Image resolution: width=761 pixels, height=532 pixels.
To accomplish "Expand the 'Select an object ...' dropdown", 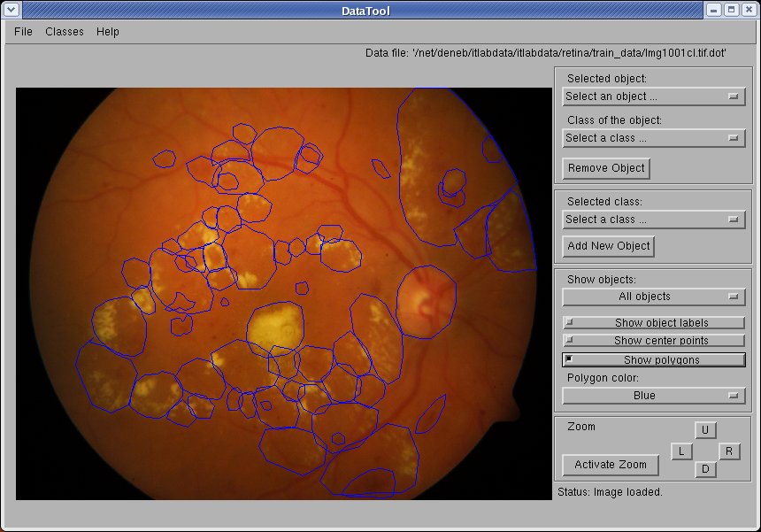I will pyautogui.click(x=654, y=96).
